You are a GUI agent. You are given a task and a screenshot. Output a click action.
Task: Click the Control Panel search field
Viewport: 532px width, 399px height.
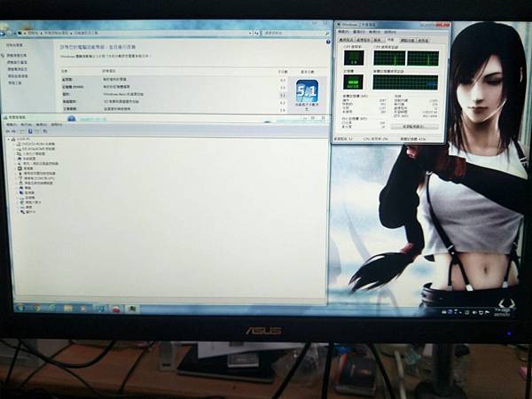[296, 33]
